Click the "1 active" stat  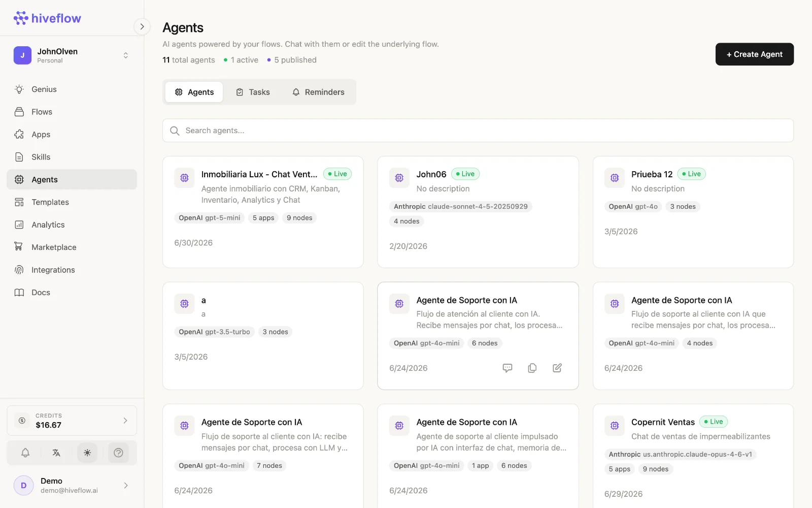pos(241,60)
